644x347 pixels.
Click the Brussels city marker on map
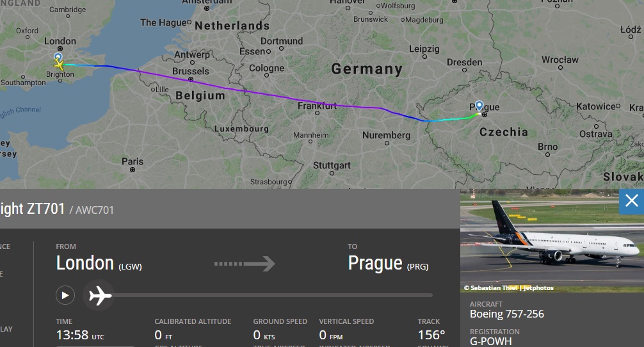point(191,79)
